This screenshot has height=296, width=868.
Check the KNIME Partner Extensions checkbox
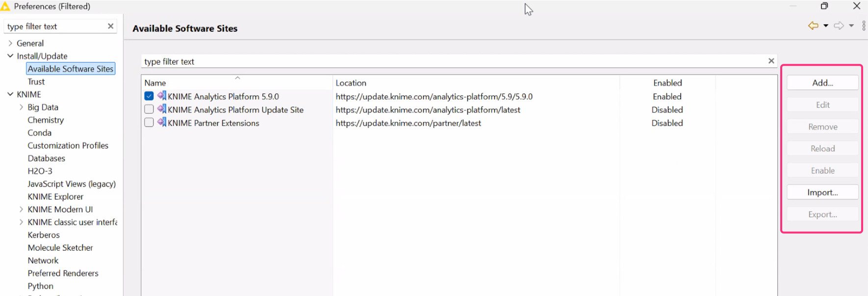149,123
